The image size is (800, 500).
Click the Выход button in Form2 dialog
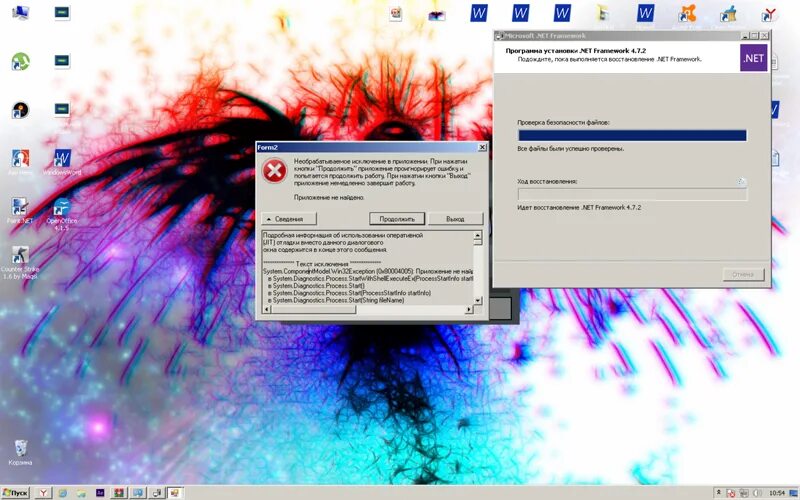click(x=455, y=219)
